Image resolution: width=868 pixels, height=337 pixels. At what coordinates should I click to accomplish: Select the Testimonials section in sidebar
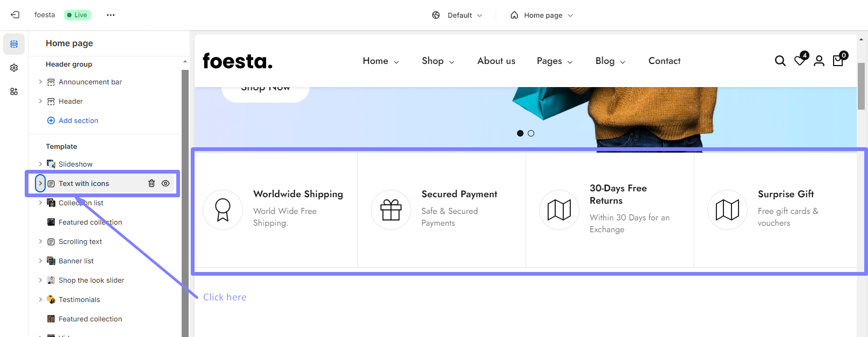click(x=79, y=299)
